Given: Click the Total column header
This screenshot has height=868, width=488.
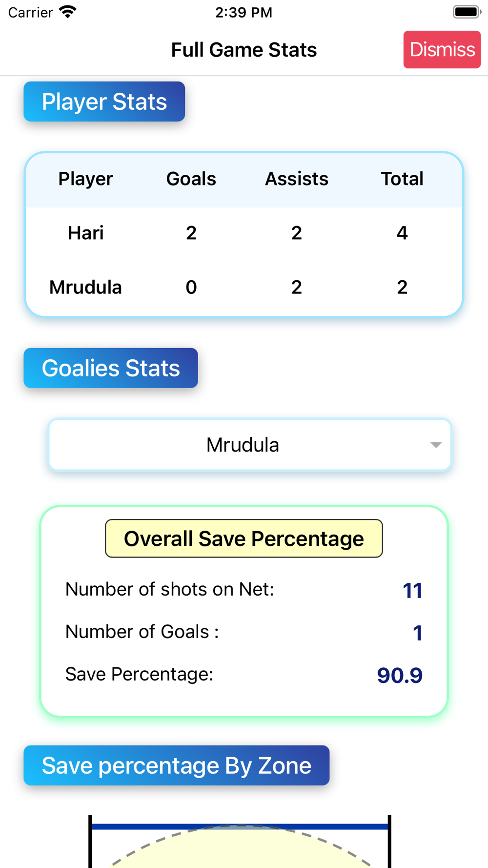Looking at the screenshot, I should point(402,179).
